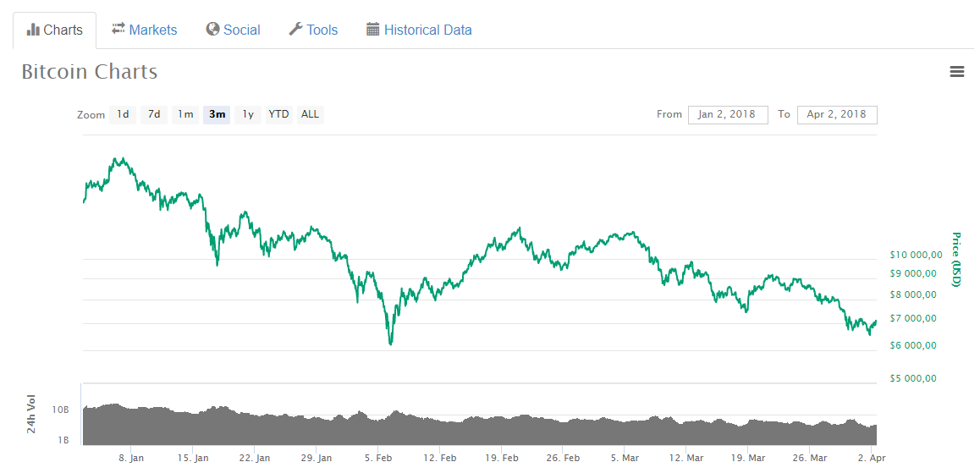Image resolution: width=980 pixels, height=473 pixels.
Task: Click the 24h volume chart area
Action: tap(478, 427)
